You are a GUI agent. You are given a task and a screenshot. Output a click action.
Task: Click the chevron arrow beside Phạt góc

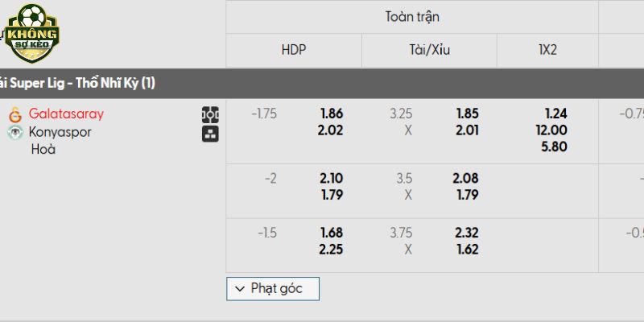pyautogui.click(x=240, y=289)
